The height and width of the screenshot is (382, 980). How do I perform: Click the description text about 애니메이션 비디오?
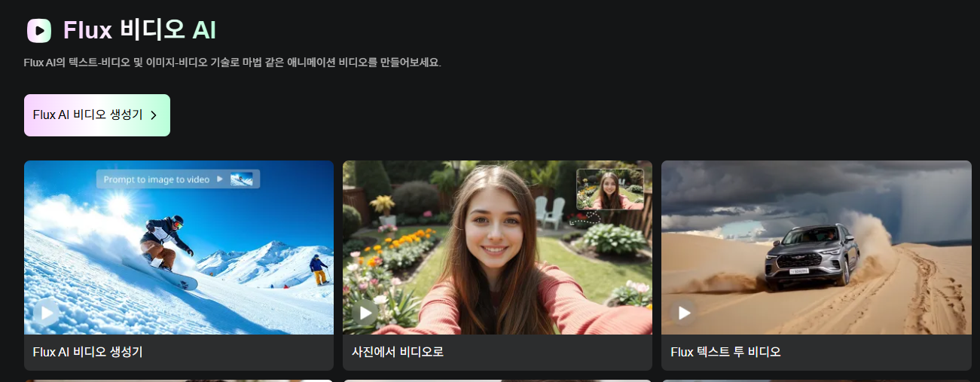tap(232, 63)
